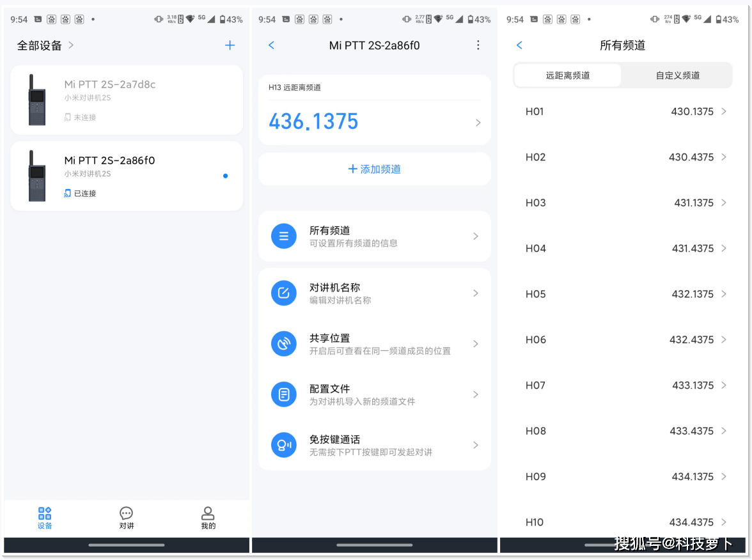Click 未连接 status on 2a7d8c device

point(80,117)
